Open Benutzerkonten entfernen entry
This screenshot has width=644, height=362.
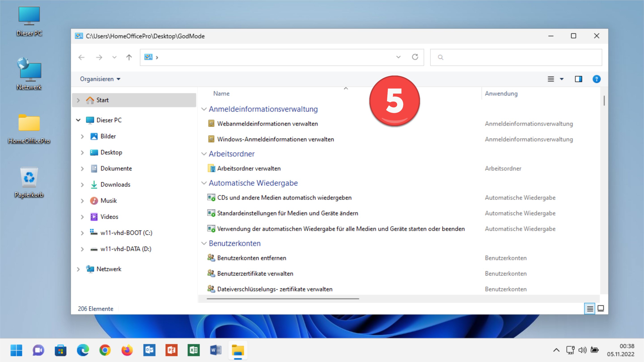tap(252, 258)
